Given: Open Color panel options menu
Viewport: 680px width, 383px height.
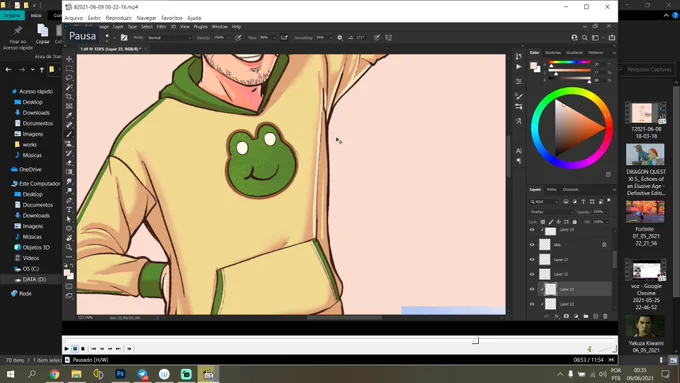Looking at the screenshot, I should [614, 52].
